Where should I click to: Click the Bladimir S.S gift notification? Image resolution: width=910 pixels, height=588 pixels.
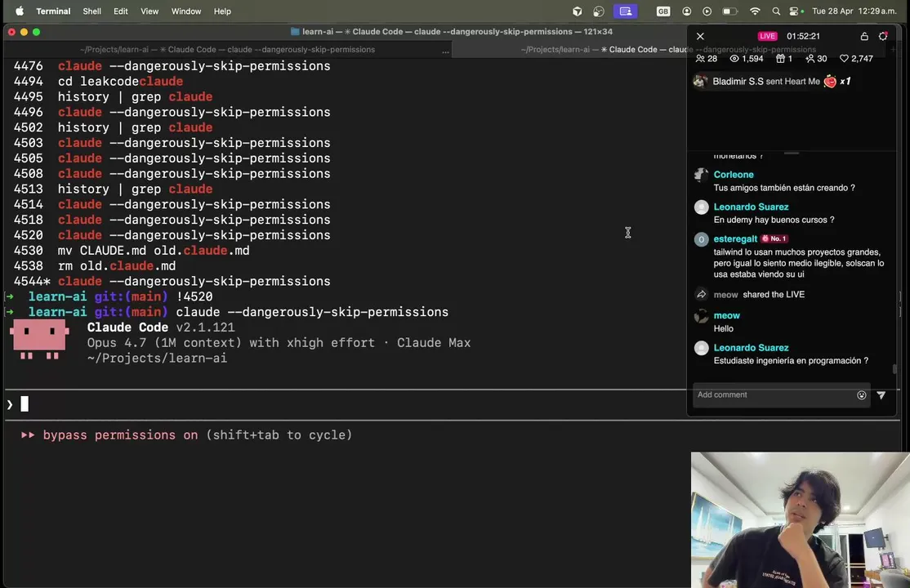[772, 82]
